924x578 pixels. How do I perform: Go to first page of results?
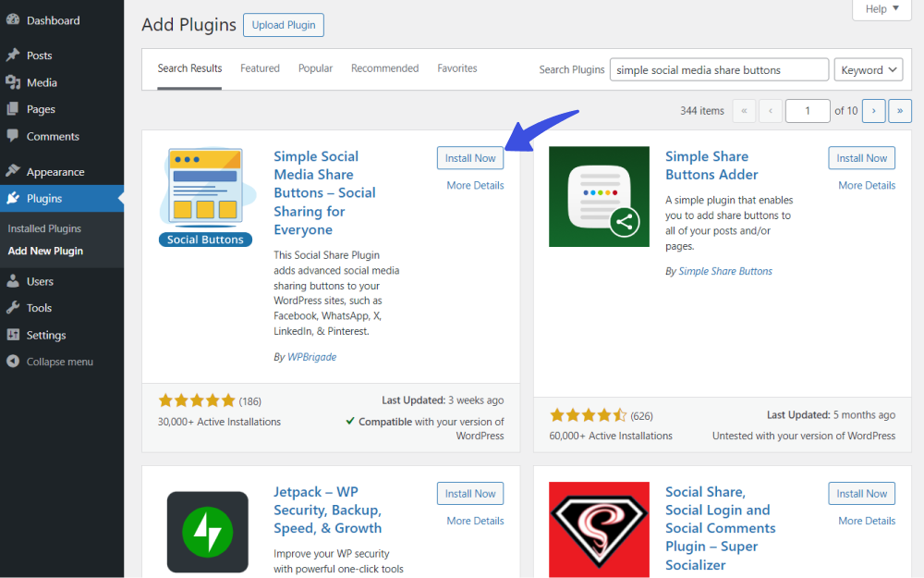click(x=744, y=111)
